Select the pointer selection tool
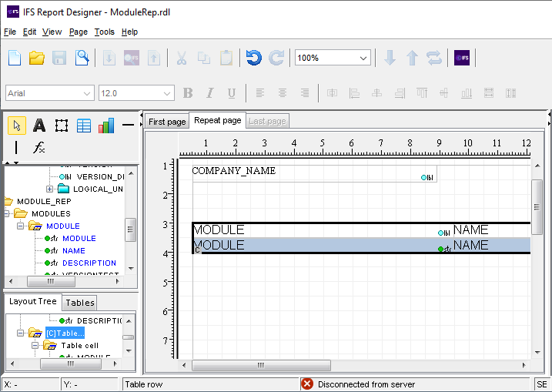Image resolution: width=552 pixels, height=392 pixels. pyautogui.click(x=16, y=126)
